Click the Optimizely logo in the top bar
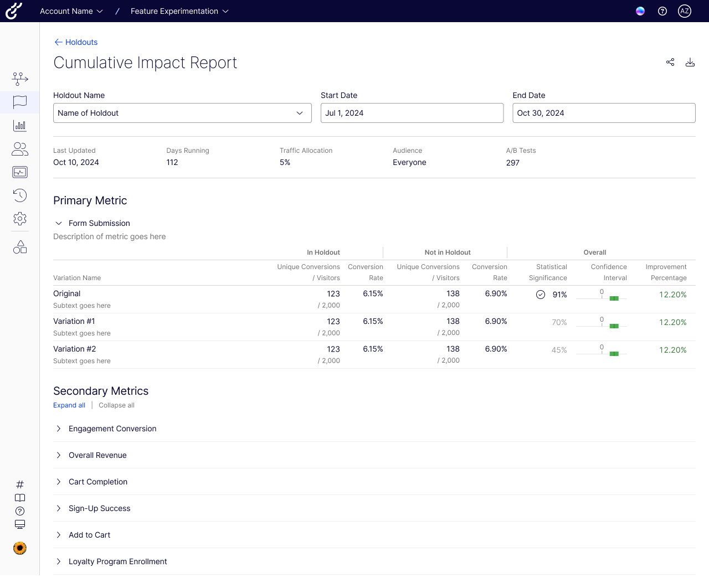 (13, 11)
